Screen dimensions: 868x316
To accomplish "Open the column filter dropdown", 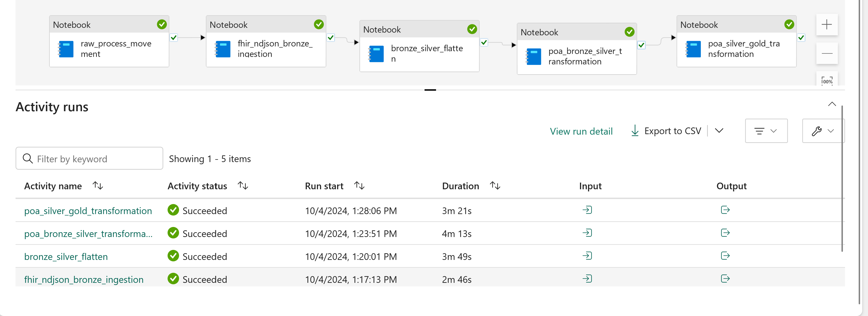I will point(766,131).
